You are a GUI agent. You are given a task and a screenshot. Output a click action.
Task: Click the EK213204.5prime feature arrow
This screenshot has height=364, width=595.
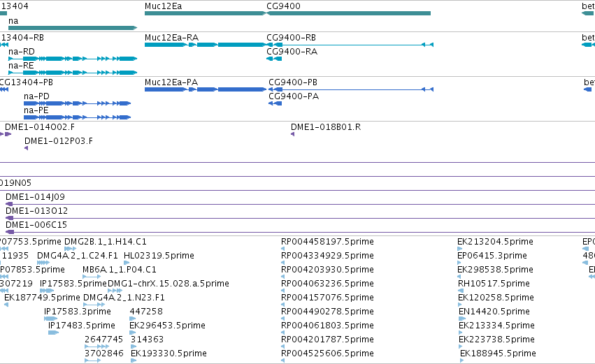459,249
